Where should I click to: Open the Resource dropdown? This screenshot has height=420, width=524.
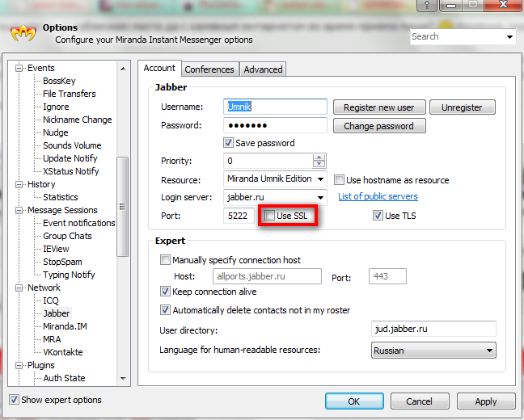point(320,179)
